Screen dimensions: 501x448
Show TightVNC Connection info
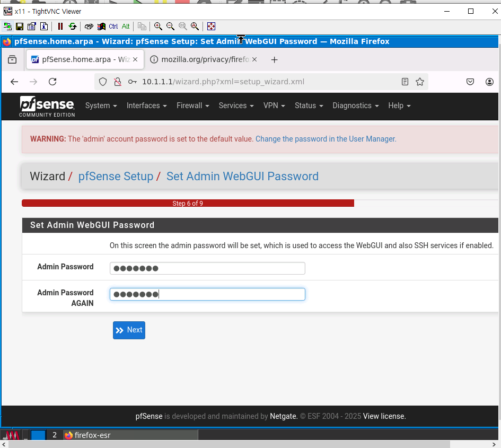44,26
